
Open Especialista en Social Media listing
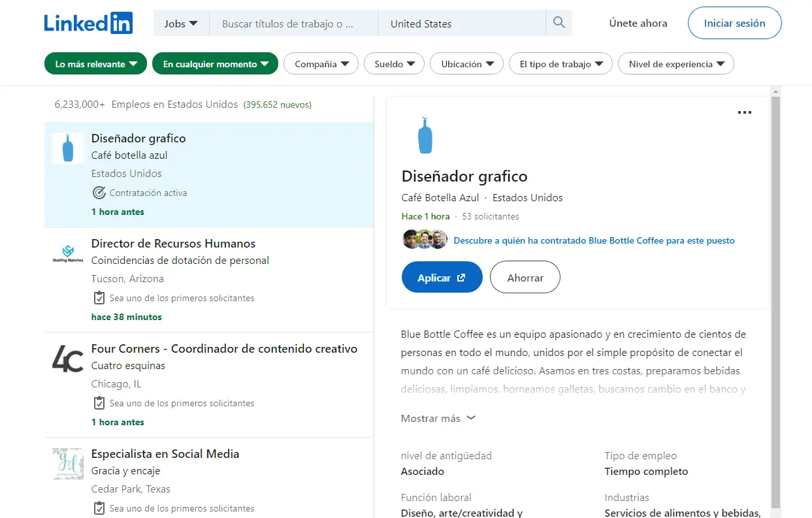[165, 454]
